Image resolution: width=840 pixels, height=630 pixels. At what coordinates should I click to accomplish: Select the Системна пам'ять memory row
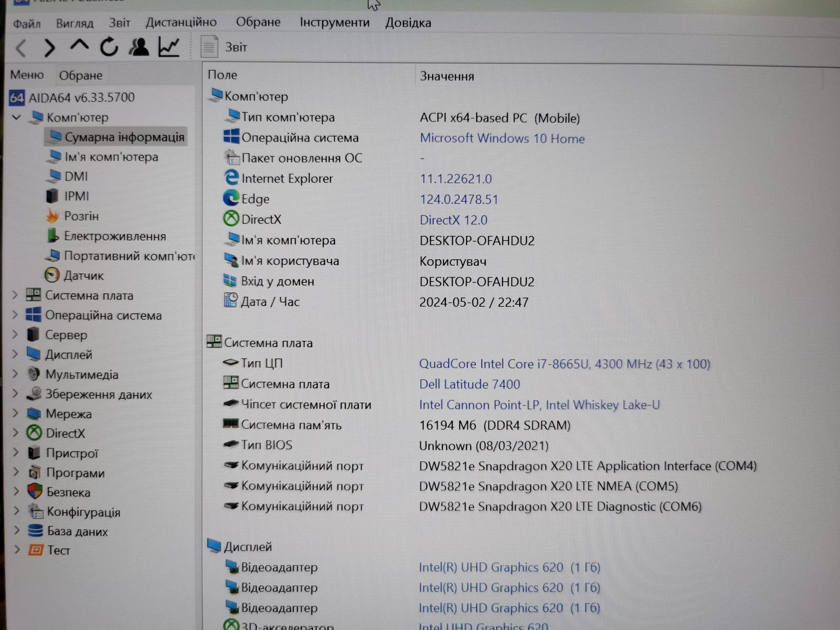coord(397,425)
